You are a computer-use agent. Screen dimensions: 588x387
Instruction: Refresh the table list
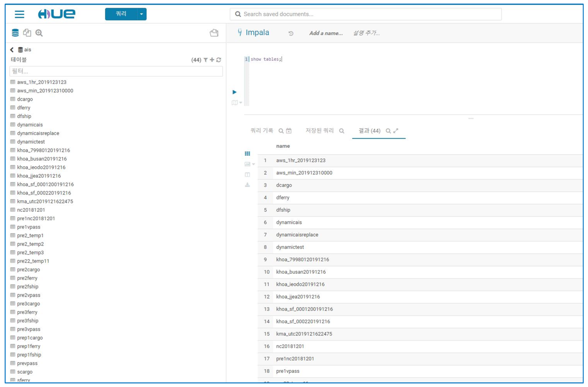point(219,60)
